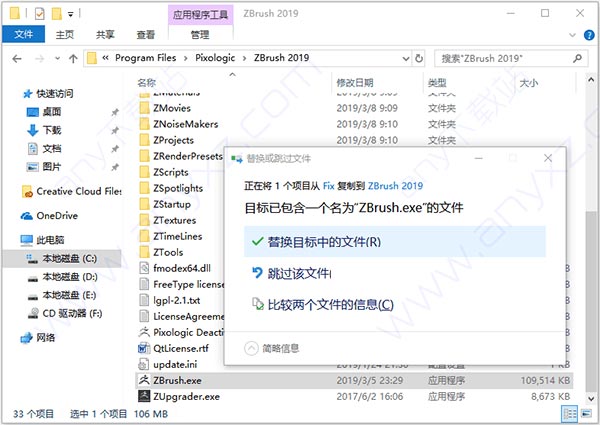Sort by 类型 column header
Screen dimensions: 600x425
pos(437,83)
